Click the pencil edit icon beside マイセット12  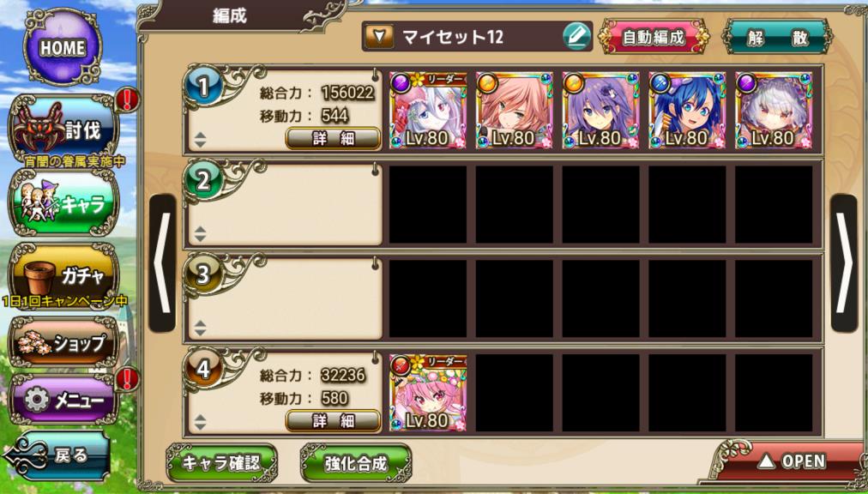(x=576, y=37)
